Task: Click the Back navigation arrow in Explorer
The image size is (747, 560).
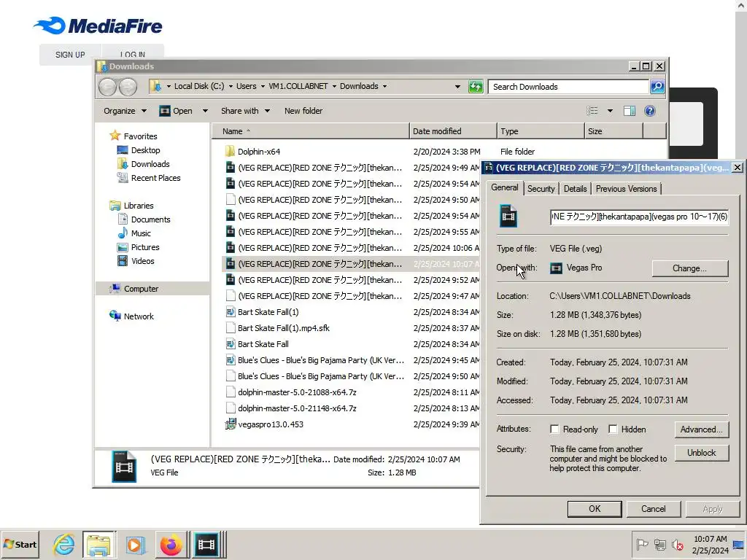Action: 108,87
